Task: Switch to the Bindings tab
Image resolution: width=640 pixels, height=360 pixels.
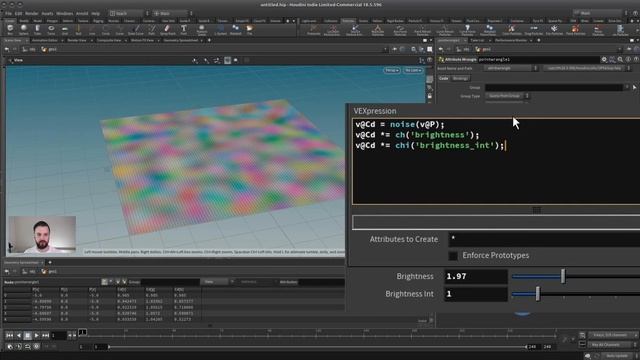Action: pos(460,78)
